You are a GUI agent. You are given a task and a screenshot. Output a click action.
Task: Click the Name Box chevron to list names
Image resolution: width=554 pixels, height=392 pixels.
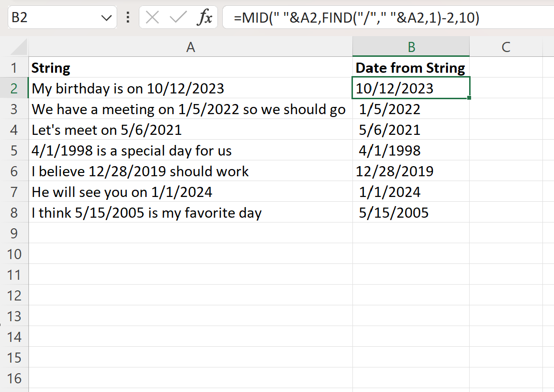pos(107,17)
